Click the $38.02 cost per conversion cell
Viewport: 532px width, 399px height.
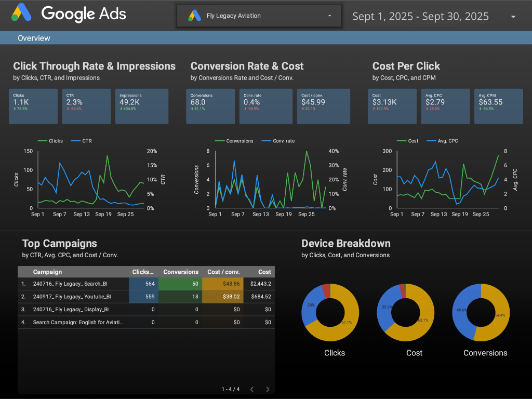click(222, 297)
